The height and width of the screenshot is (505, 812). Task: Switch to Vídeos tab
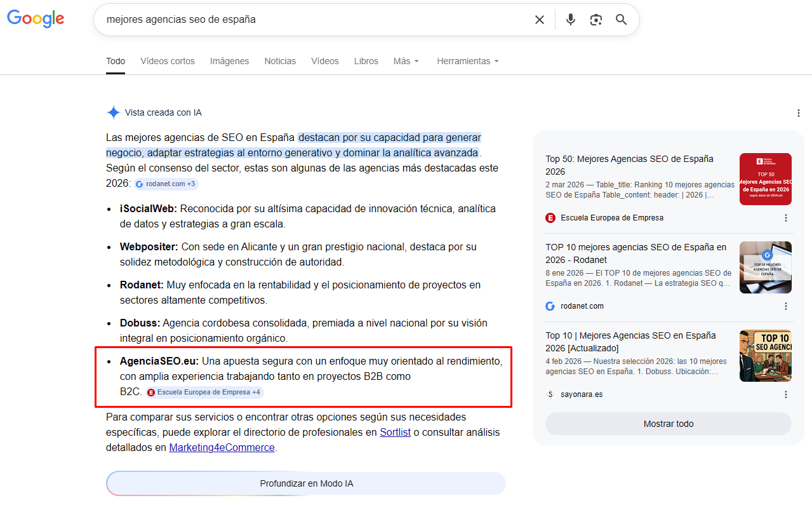tap(325, 62)
